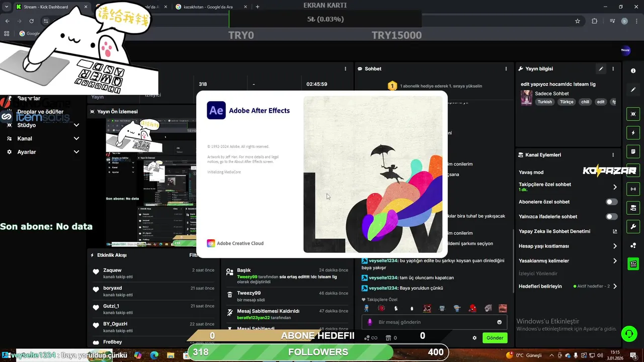Expand Hedefleri belirleyin arrow

[x=615, y=286]
